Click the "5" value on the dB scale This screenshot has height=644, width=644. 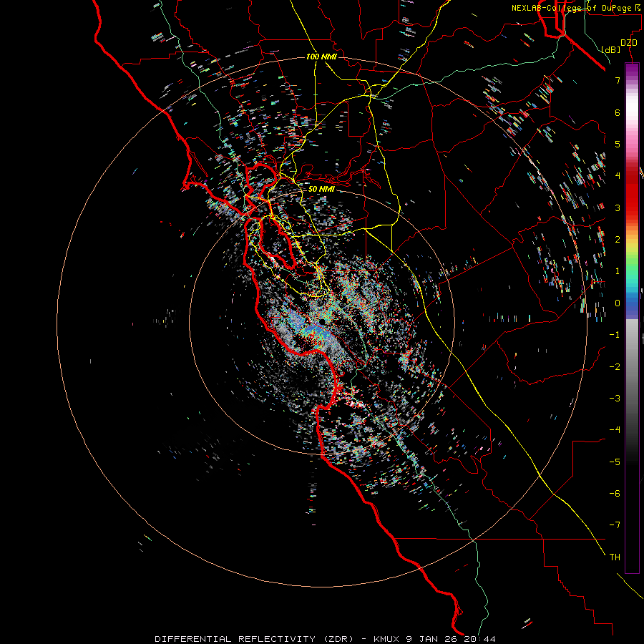tap(618, 144)
